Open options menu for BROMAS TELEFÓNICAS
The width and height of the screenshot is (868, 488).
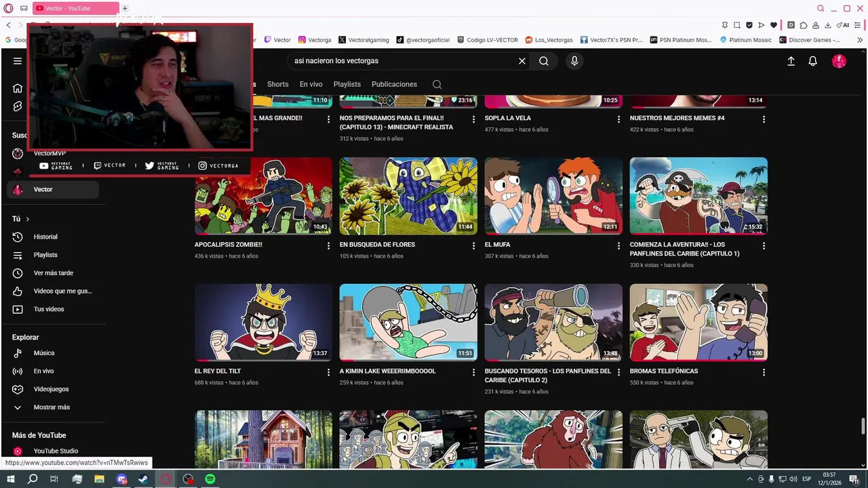click(764, 373)
